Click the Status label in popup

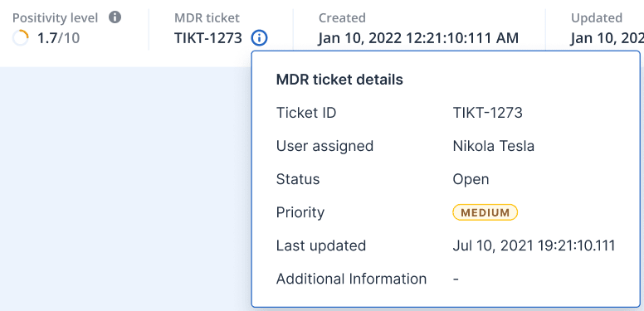click(298, 179)
